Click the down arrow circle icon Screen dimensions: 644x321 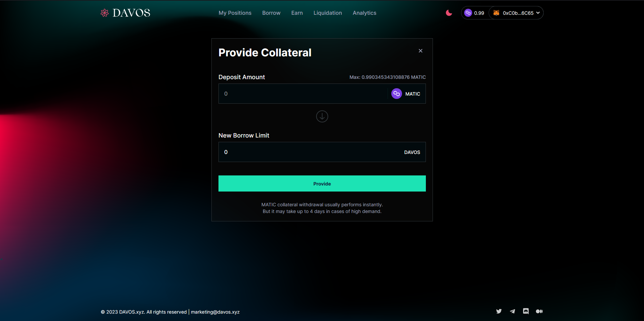pos(322,116)
